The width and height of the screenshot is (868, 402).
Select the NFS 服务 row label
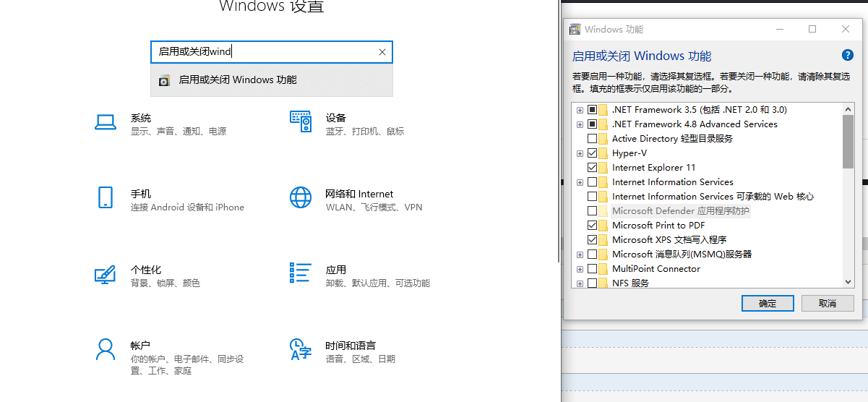[630, 283]
